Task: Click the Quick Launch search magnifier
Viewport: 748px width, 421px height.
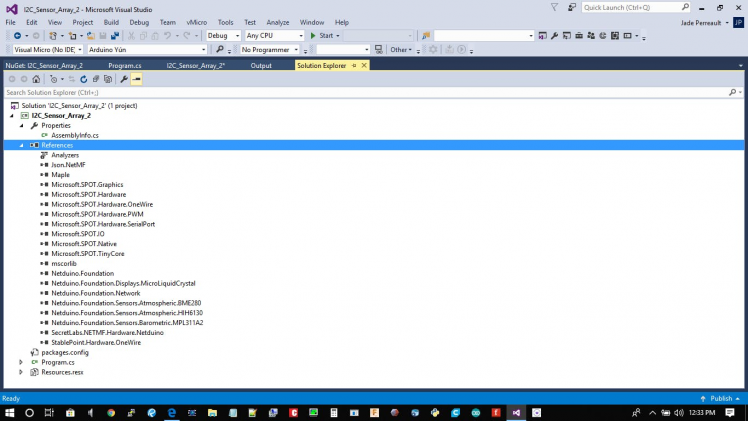Action: pyautogui.click(x=685, y=7)
